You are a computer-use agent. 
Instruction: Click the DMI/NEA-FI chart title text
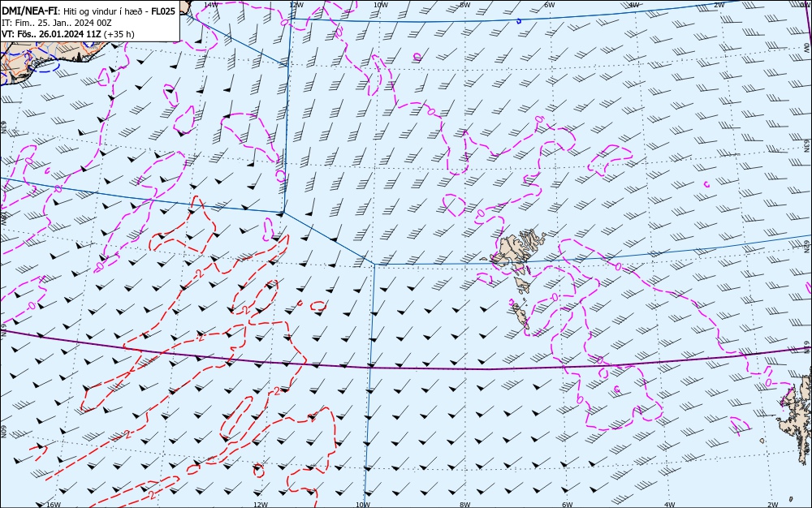29,11
